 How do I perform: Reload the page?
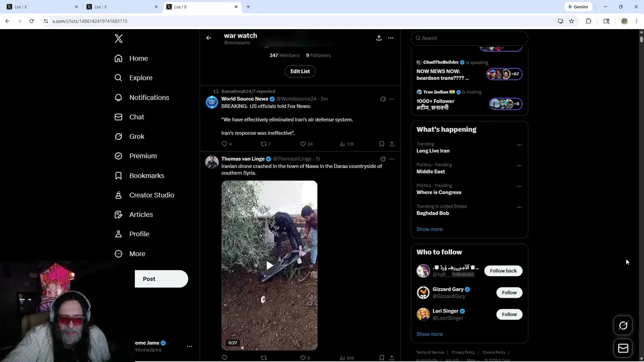point(31,21)
